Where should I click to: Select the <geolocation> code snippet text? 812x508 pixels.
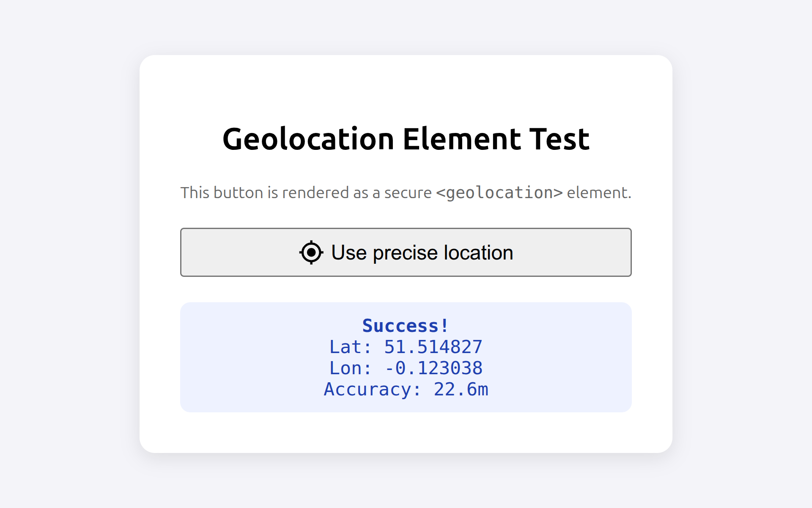[x=499, y=193]
